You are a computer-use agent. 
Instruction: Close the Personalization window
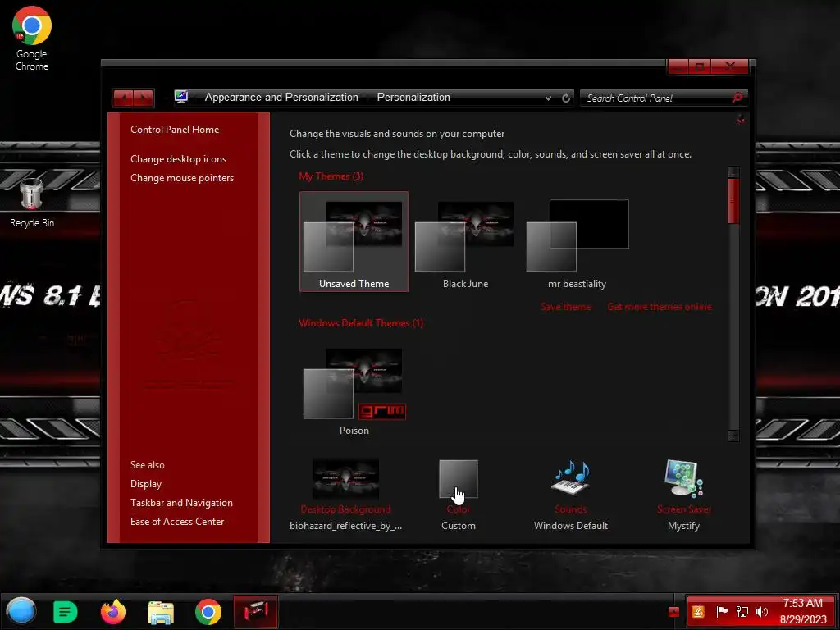point(730,66)
